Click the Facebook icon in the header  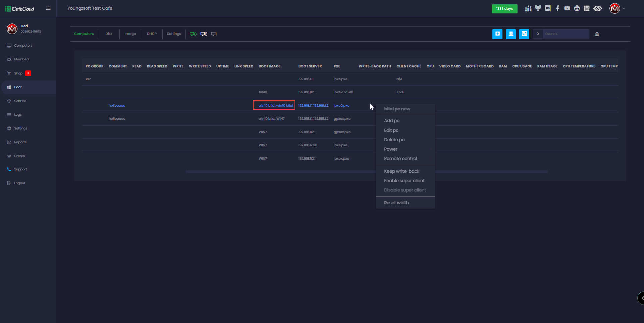click(x=558, y=8)
